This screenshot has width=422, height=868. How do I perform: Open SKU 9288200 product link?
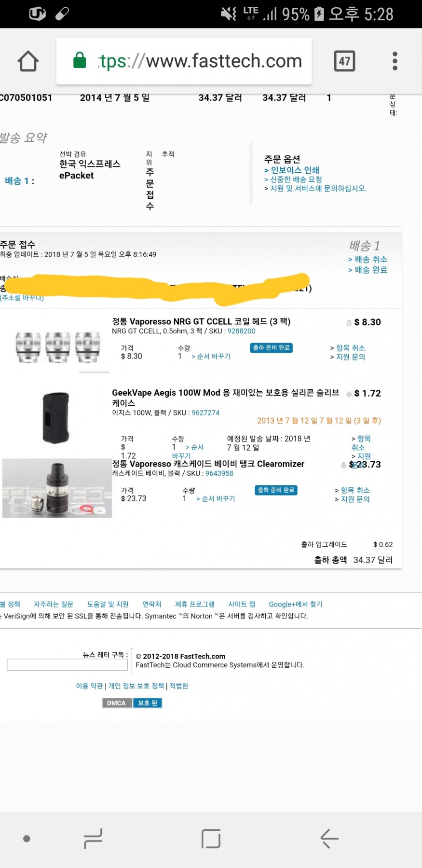click(241, 331)
